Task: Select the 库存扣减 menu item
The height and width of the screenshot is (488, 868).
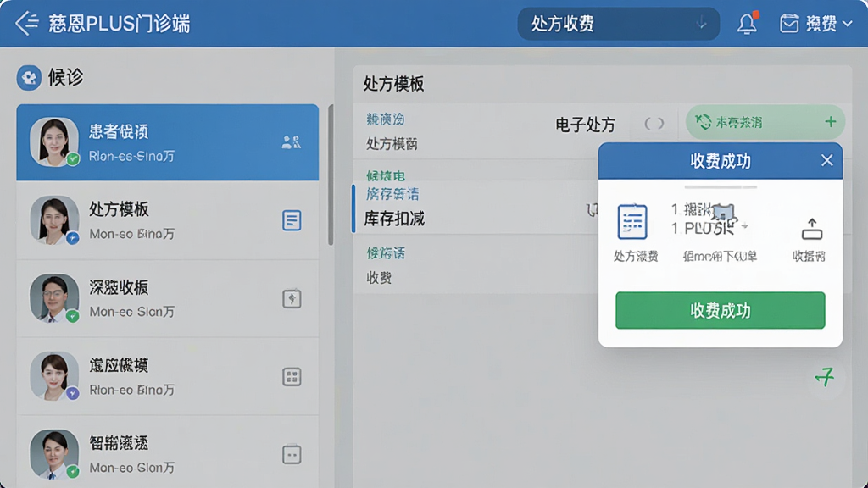Action: click(394, 219)
